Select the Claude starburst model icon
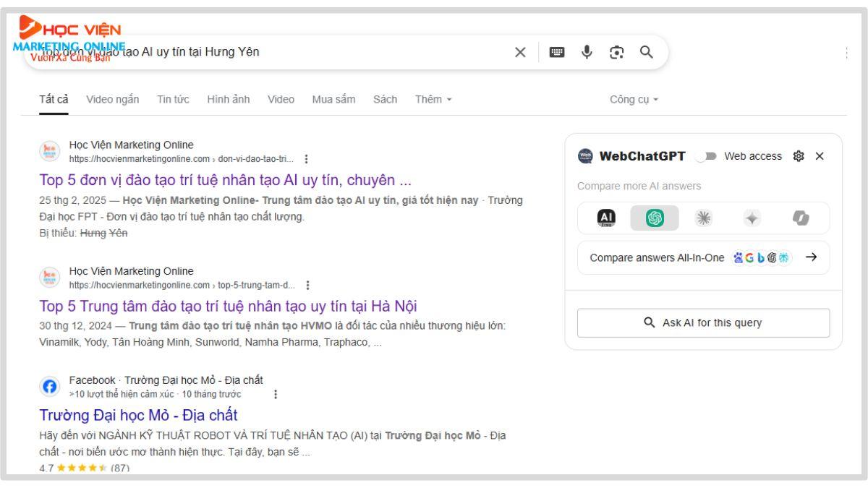 pyautogui.click(x=702, y=218)
